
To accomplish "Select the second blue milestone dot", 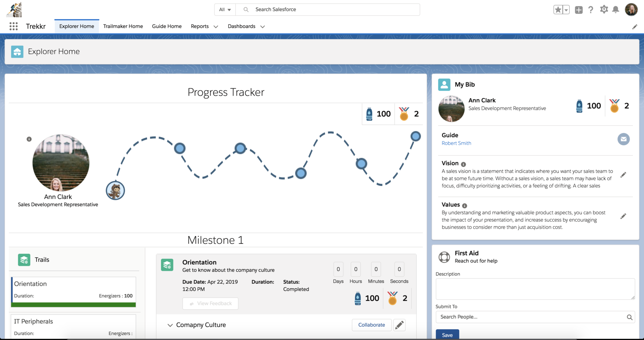I will tap(240, 148).
